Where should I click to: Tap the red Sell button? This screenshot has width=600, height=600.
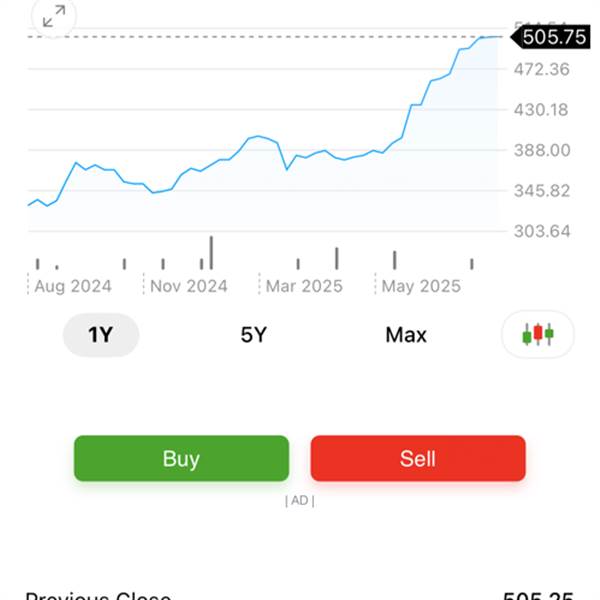coord(418,458)
